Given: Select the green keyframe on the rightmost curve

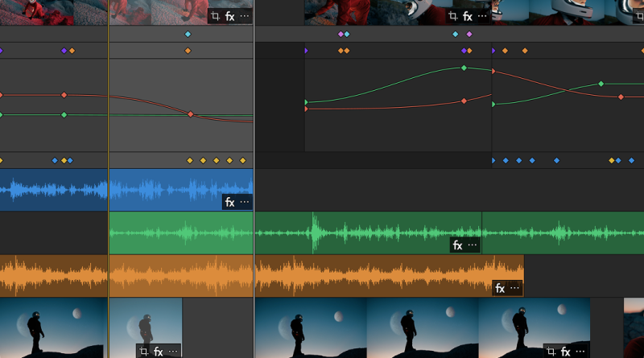Looking at the screenshot, I should pyautogui.click(x=601, y=84).
